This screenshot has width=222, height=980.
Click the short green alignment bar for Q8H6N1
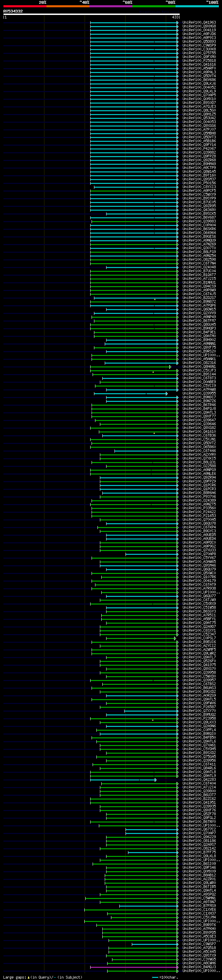130,367
